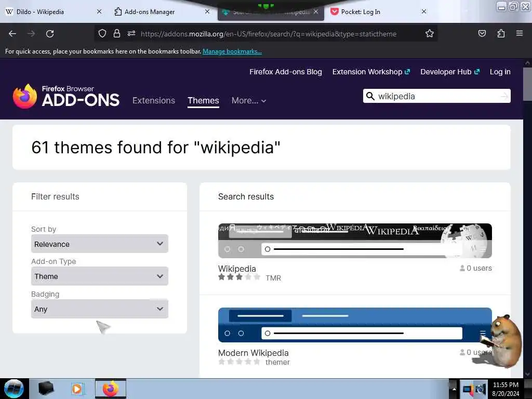
Task: Open the Firefox hamburger menu
Action: pyautogui.click(x=520, y=33)
